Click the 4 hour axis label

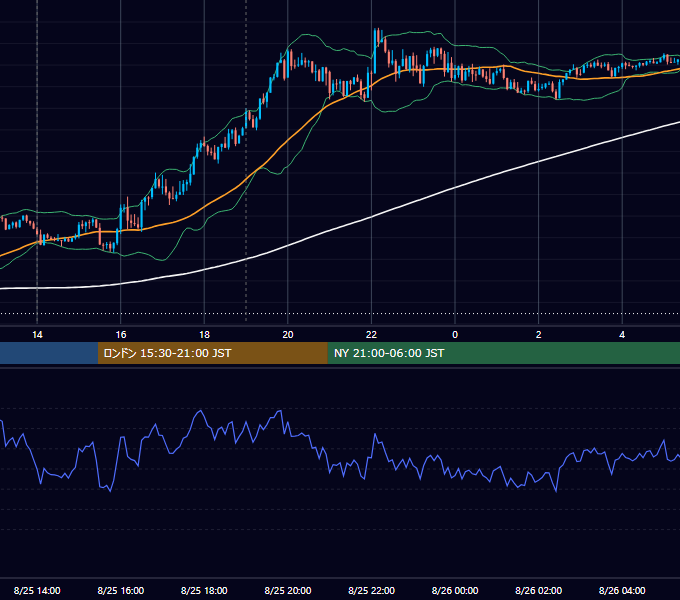coord(622,335)
